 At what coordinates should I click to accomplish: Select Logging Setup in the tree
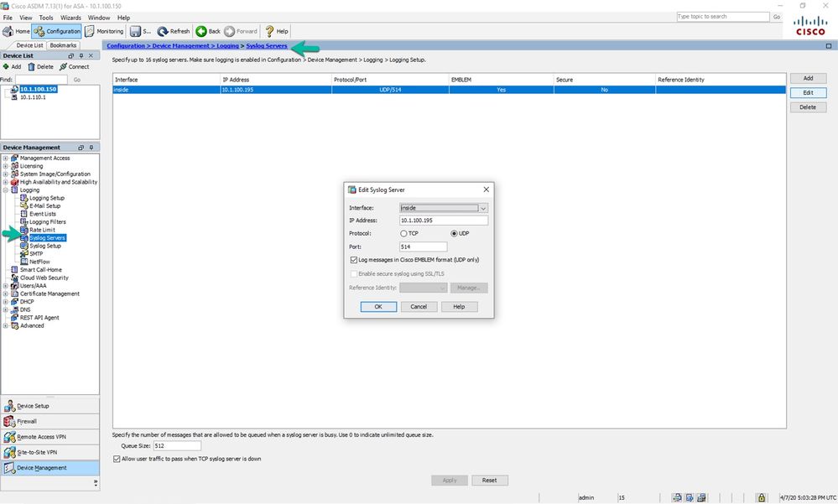click(46, 198)
